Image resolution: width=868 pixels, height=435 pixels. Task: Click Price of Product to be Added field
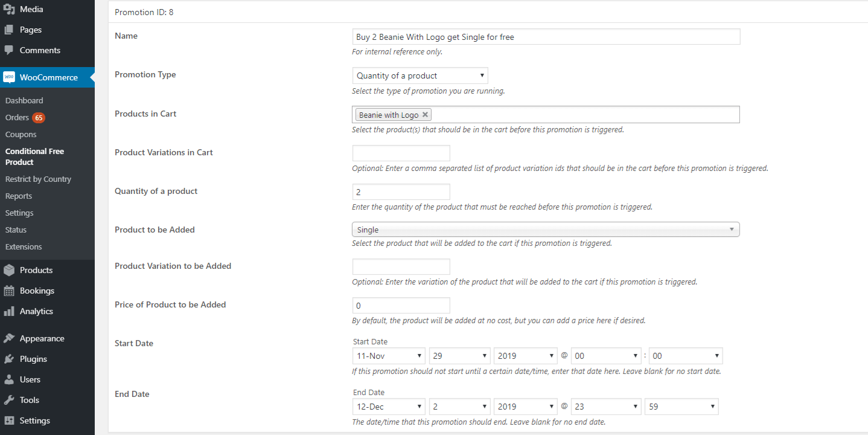pyautogui.click(x=401, y=305)
